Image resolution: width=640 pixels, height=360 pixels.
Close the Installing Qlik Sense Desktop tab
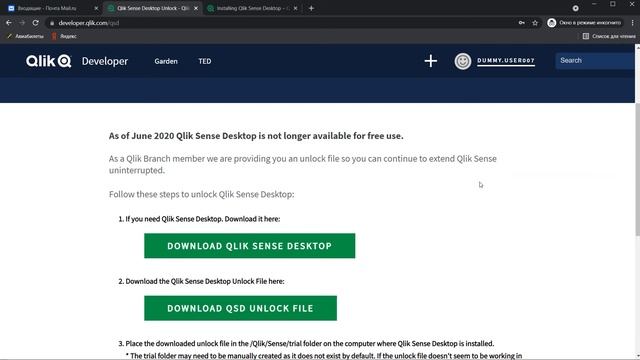point(296,8)
